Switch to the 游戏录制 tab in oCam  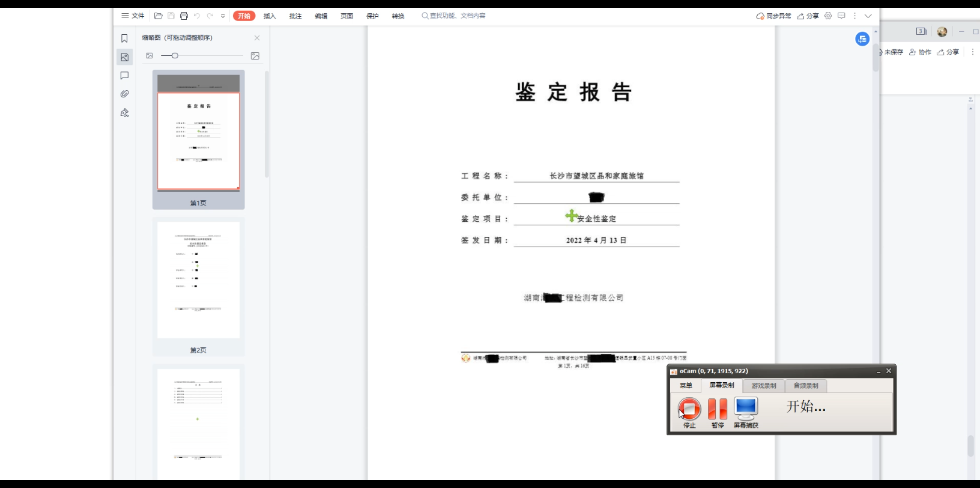pyautogui.click(x=764, y=386)
